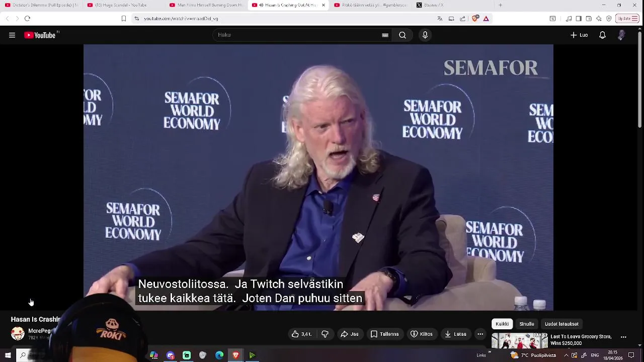This screenshot has width=644, height=362.
Task: Bookmark this page in address bar
Action: coord(124,19)
